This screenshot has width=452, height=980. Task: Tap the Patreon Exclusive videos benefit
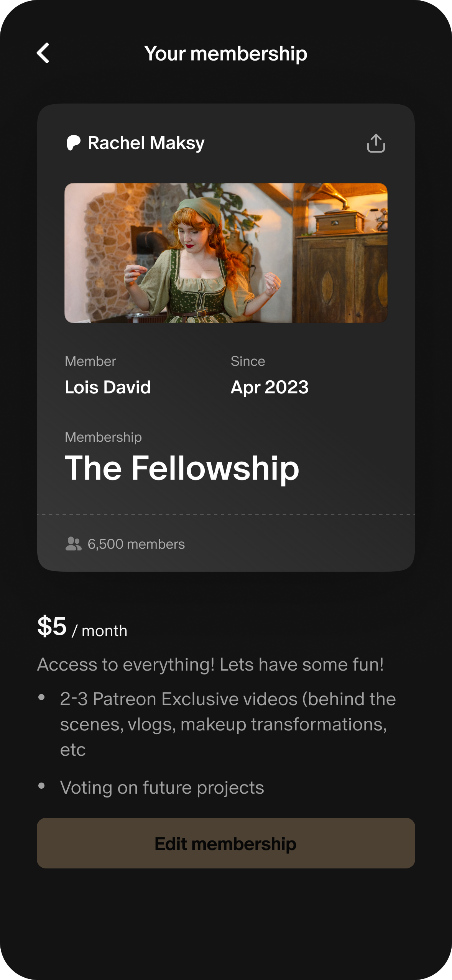228,724
